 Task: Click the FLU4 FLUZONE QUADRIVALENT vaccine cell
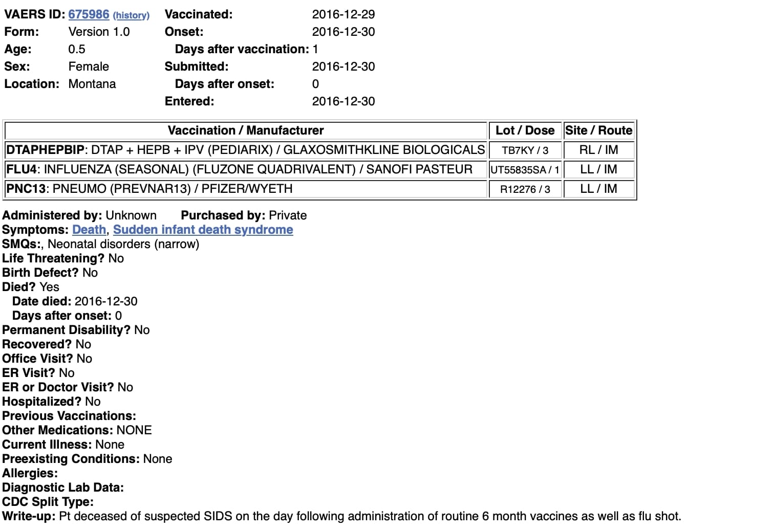pyautogui.click(x=246, y=169)
